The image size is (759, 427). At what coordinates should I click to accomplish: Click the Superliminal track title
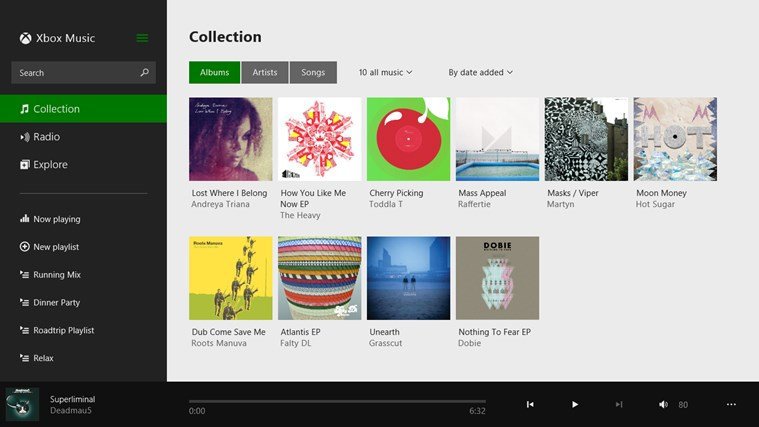point(73,399)
